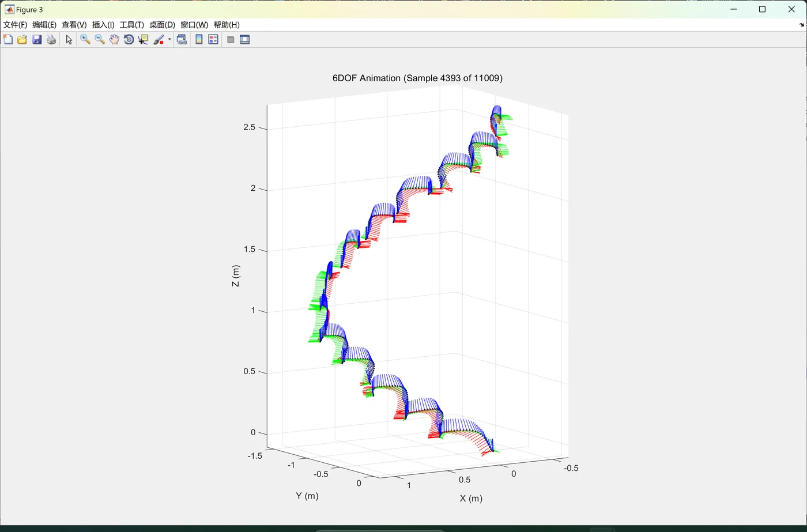This screenshot has height=532, width=807.
Task: Click the 'Z (m)' axis label
Action: 235,276
